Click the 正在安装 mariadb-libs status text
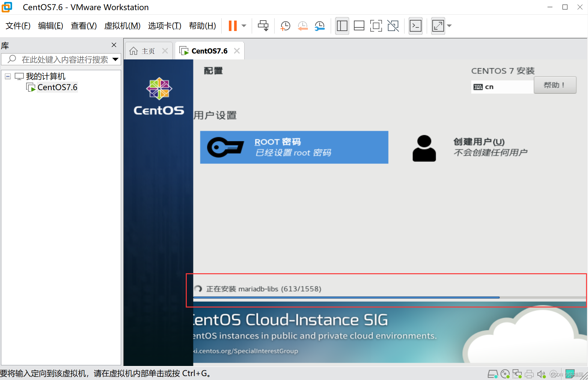Viewport: 588px width, 380px height. [263, 289]
